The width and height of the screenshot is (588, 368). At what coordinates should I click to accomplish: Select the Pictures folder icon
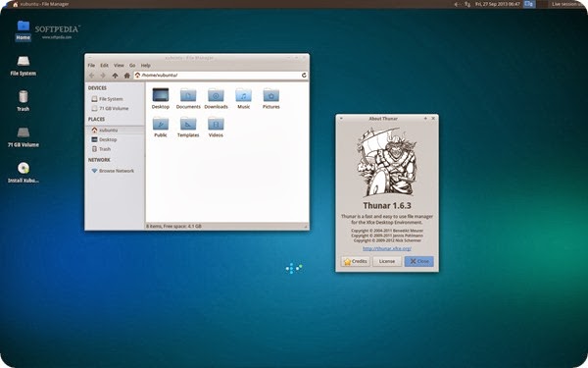(271, 98)
